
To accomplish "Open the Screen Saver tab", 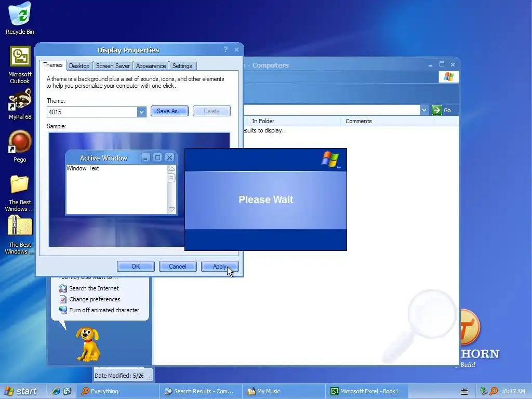I will [x=113, y=66].
